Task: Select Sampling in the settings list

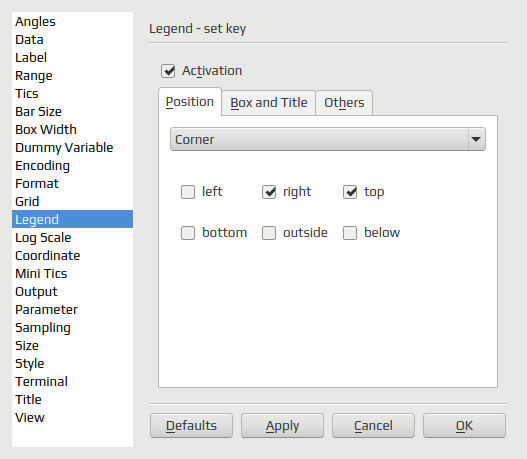Action: click(72, 328)
